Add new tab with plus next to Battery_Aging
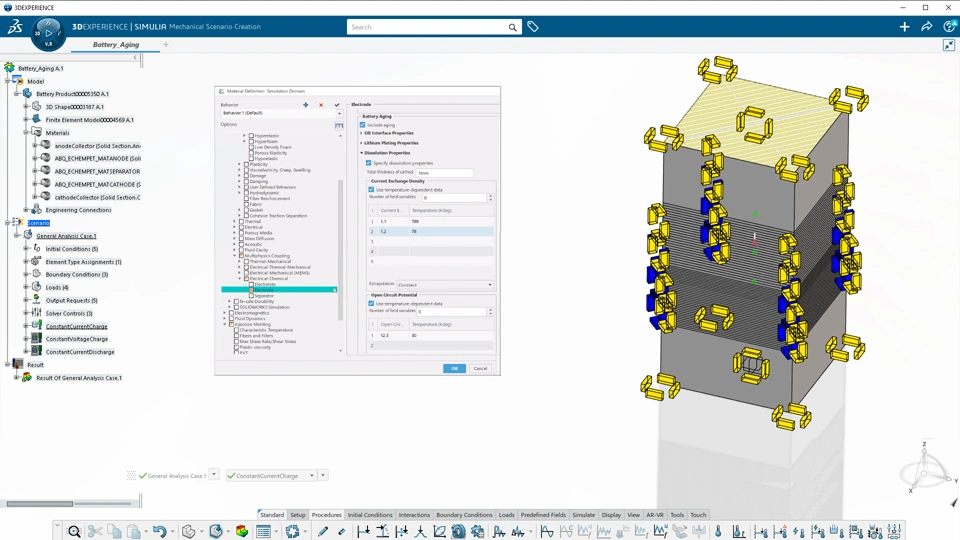Viewport: 960px width, 540px height. click(165, 45)
